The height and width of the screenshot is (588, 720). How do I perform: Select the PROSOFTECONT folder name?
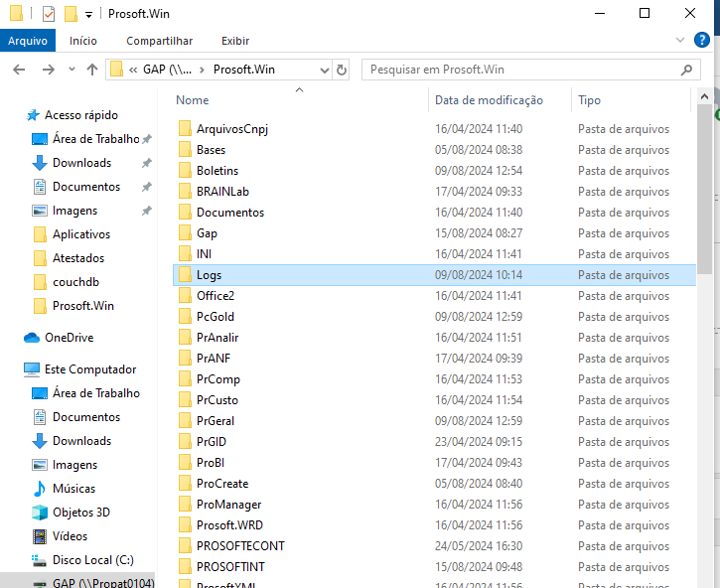tap(240, 545)
